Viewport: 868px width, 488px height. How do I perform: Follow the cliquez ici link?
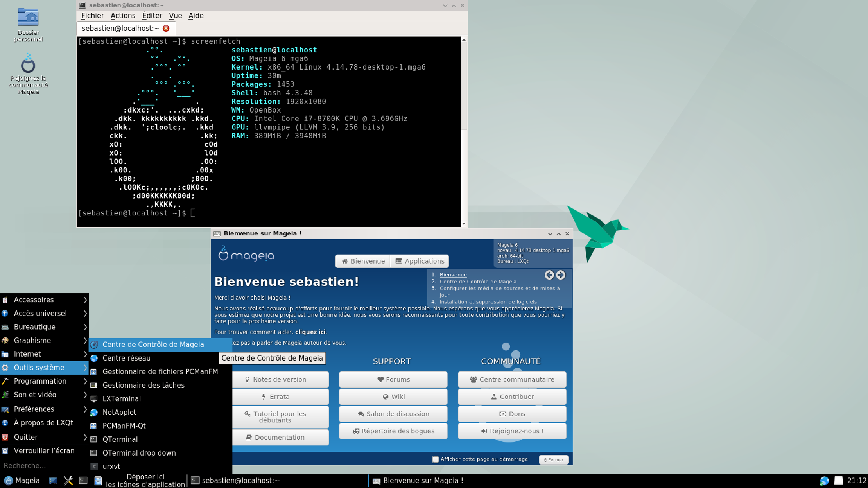coord(310,332)
